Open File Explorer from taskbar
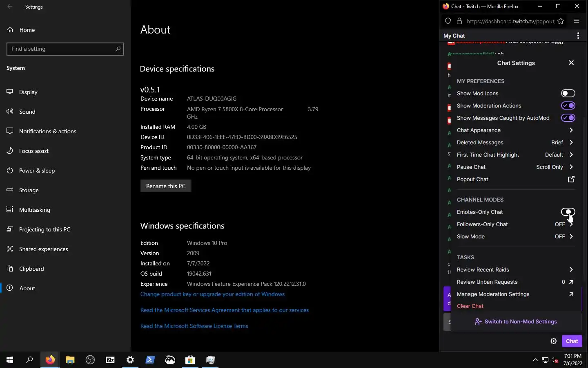 click(x=70, y=360)
